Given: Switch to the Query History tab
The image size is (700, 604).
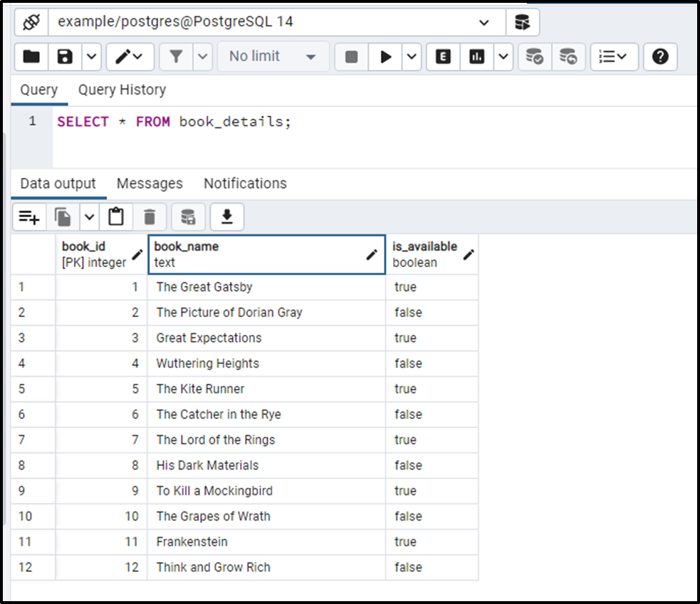Looking at the screenshot, I should pos(121,90).
